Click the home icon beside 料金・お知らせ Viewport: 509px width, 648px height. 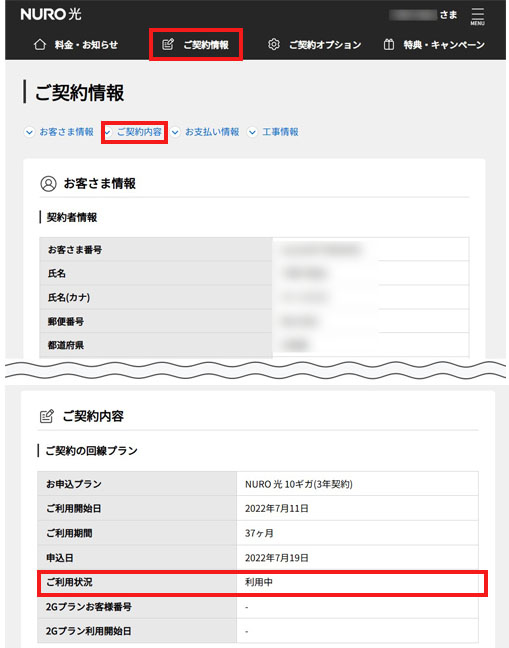click(40, 44)
